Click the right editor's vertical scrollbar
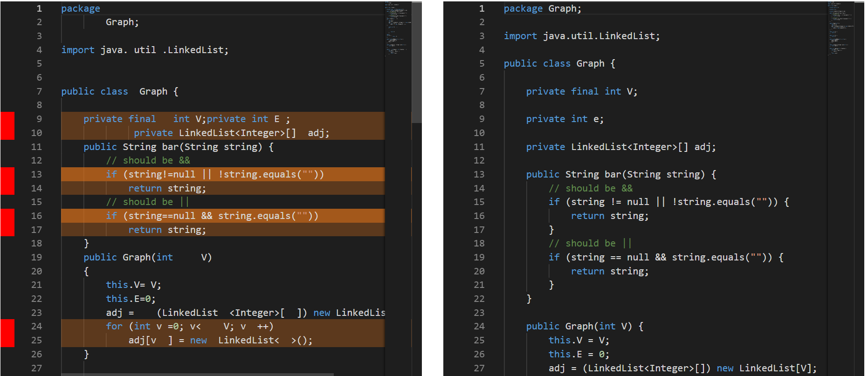The image size is (868, 376). 860,188
